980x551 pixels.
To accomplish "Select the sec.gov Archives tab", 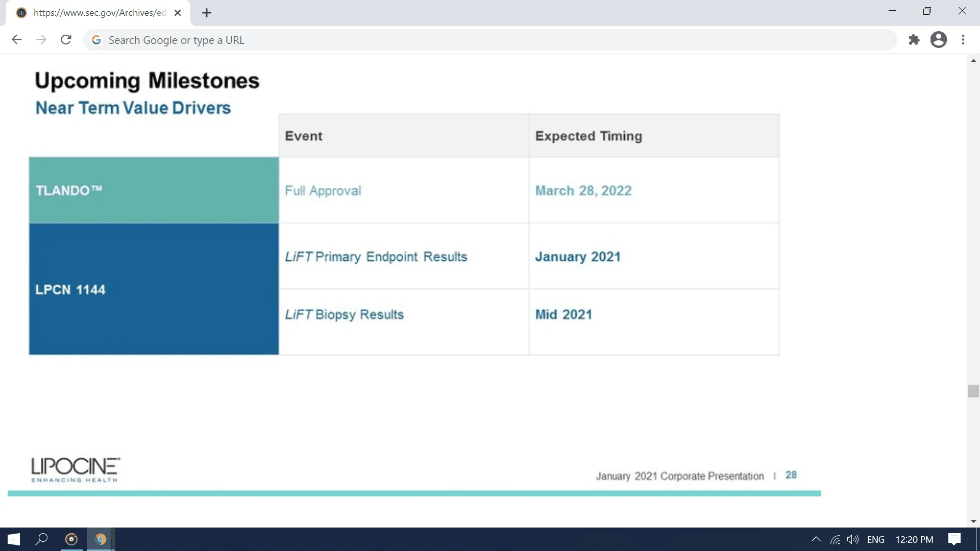I will click(98, 13).
